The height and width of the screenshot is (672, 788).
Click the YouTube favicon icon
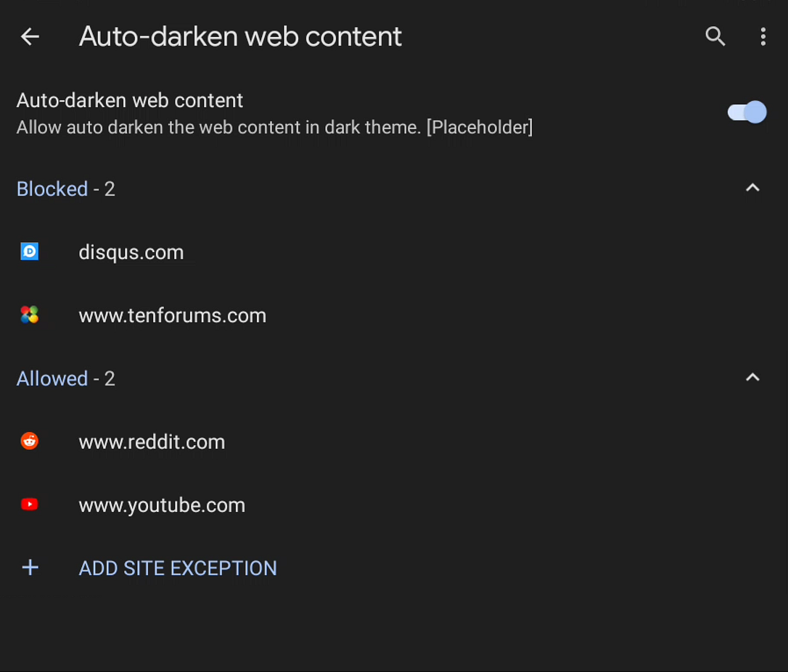(x=29, y=504)
